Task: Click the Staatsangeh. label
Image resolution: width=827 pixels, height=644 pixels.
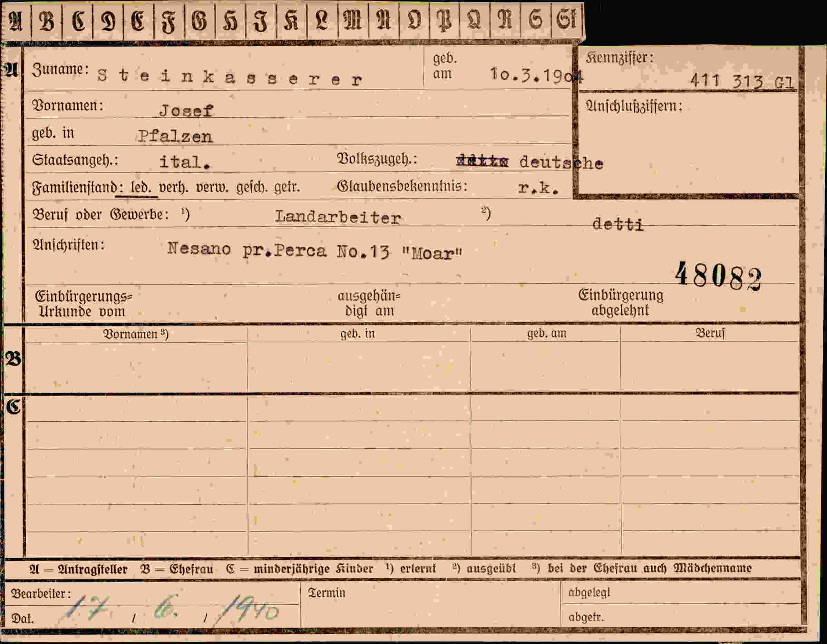Action: 75,160
